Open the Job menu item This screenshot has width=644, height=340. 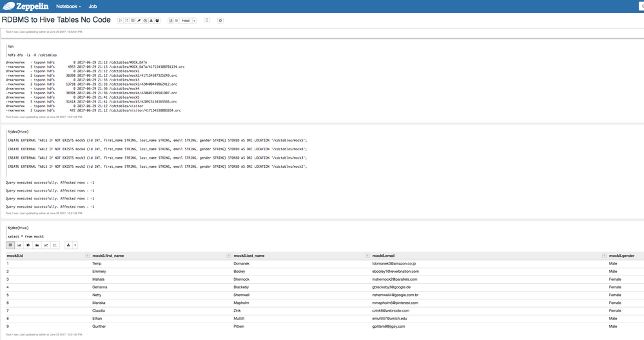click(x=93, y=6)
